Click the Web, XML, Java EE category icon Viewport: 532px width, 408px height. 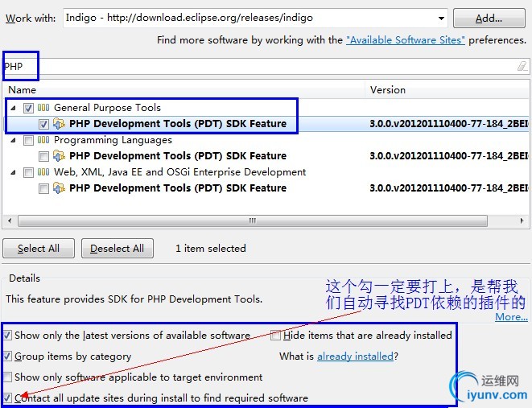[x=43, y=172]
